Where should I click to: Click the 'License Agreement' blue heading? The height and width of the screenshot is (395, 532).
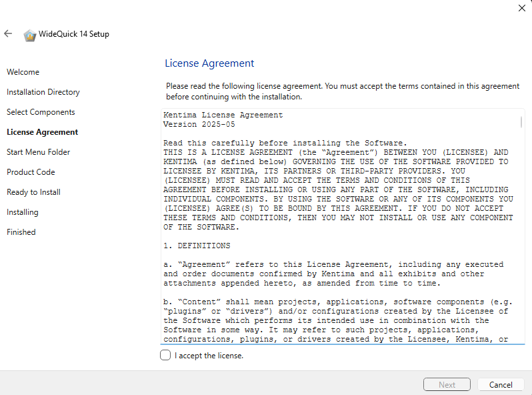coord(209,63)
